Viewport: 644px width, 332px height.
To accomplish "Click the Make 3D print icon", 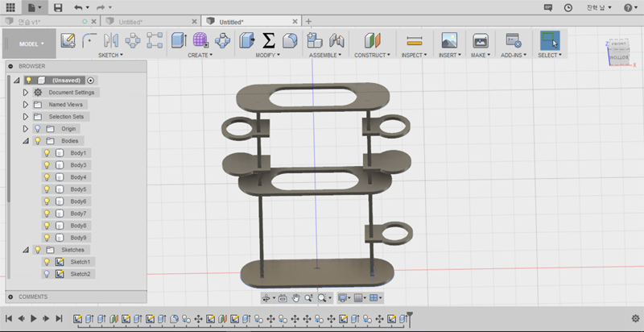I will point(481,40).
